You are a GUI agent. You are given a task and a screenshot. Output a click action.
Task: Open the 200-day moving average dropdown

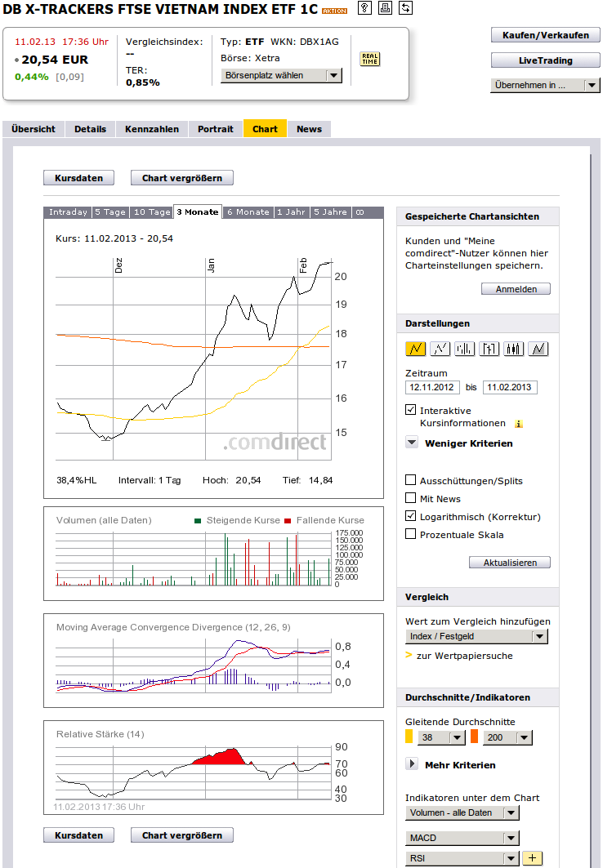[x=508, y=737]
